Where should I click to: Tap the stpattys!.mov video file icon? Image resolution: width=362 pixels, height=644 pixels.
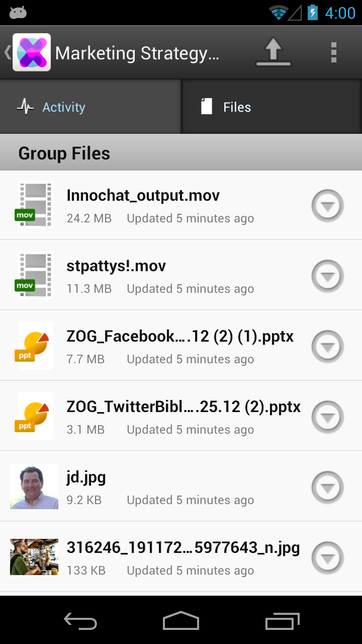pyautogui.click(x=34, y=276)
